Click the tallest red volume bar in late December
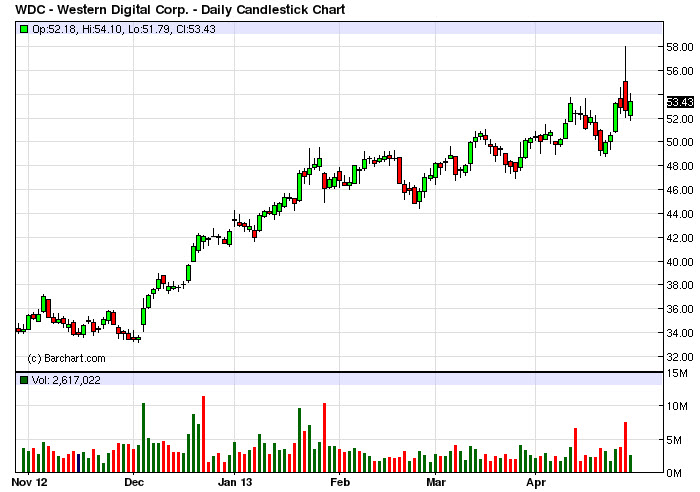The image size is (700, 492). 204,434
